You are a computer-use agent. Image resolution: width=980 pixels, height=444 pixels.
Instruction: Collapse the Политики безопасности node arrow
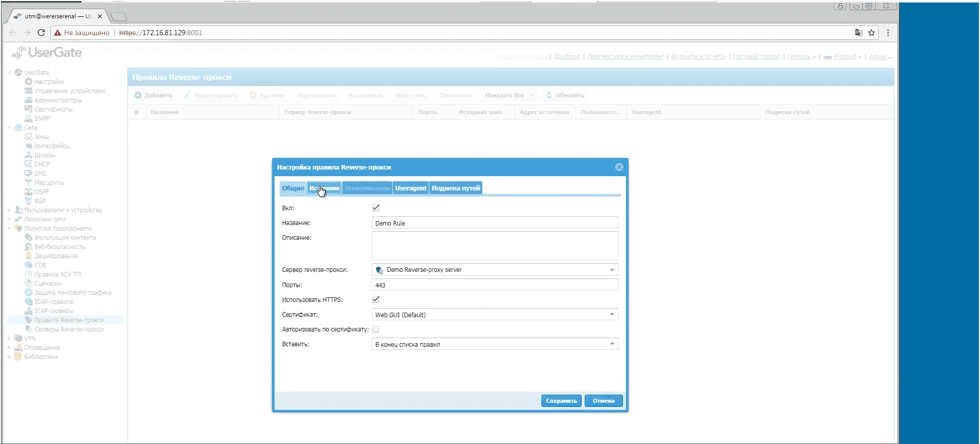point(9,229)
